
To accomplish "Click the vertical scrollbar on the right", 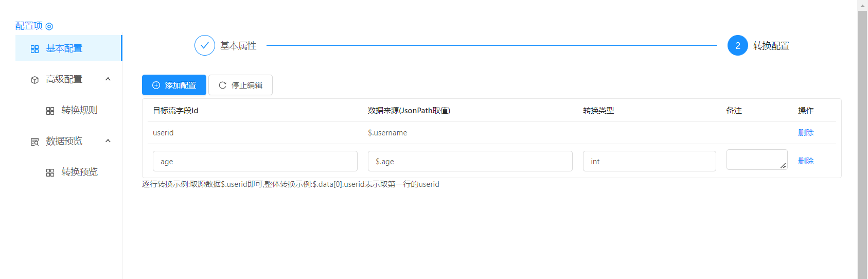I will [862, 144].
